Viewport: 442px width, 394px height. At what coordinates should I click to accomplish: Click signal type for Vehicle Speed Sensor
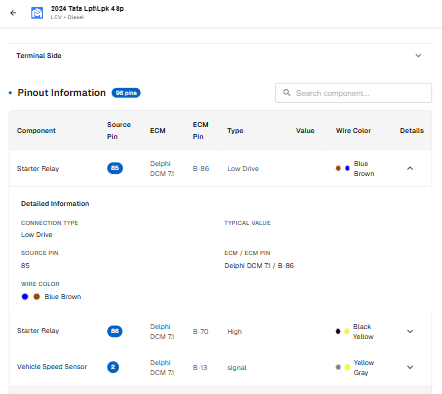coord(237,368)
